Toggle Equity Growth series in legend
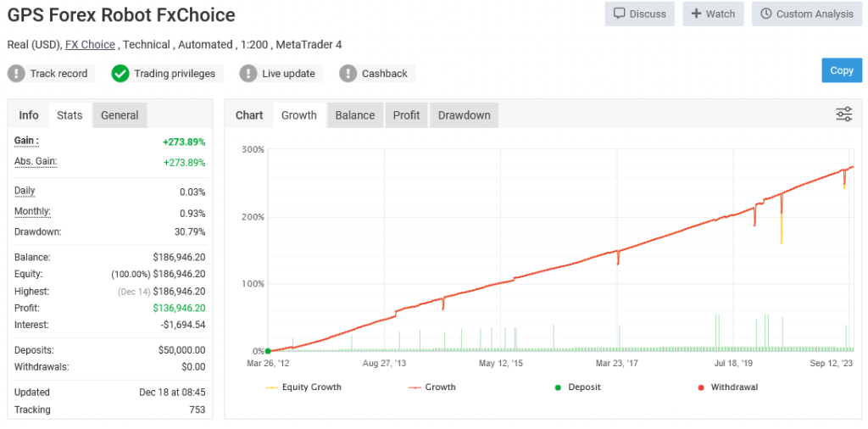This screenshot has height=429, width=868. (x=303, y=387)
